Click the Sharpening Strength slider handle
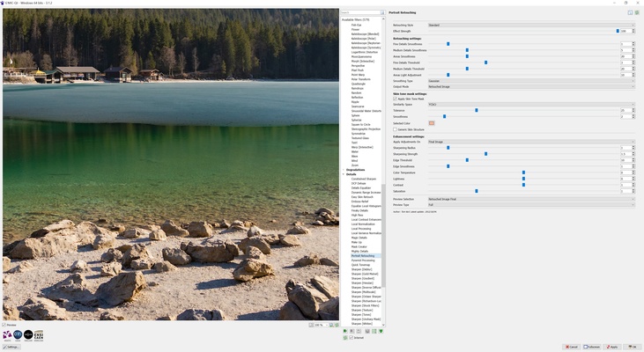The width and height of the screenshot is (644, 352). pyautogui.click(x=486, y=154)
